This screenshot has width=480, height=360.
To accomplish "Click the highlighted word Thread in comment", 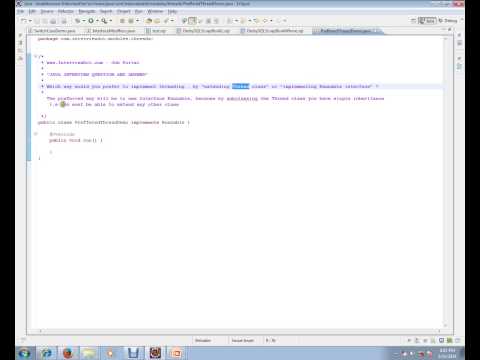I will 241,86.
